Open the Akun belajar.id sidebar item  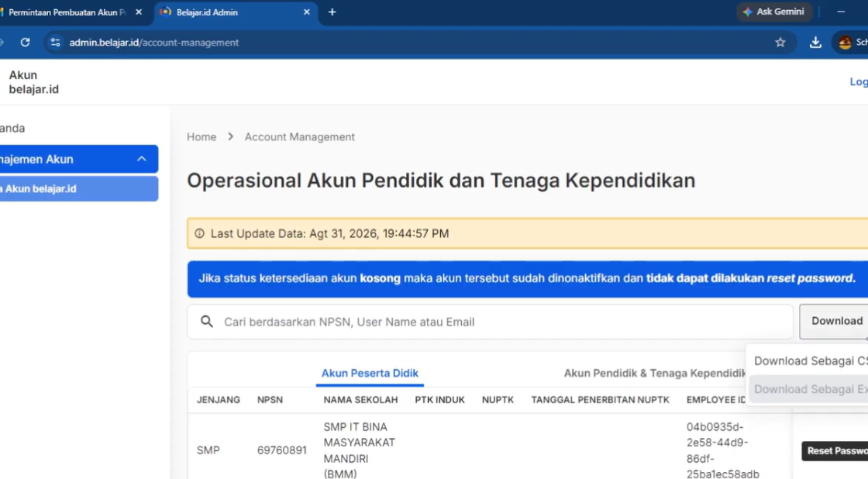tap(78, 189)
